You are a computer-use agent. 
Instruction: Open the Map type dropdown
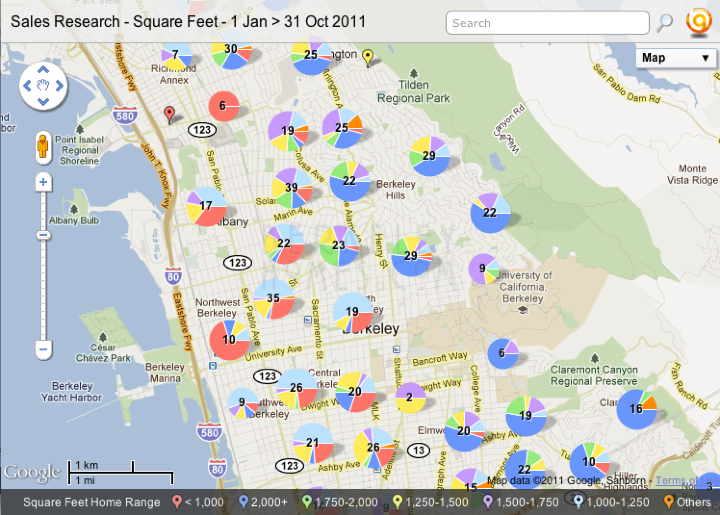click(x=675, y=58)
